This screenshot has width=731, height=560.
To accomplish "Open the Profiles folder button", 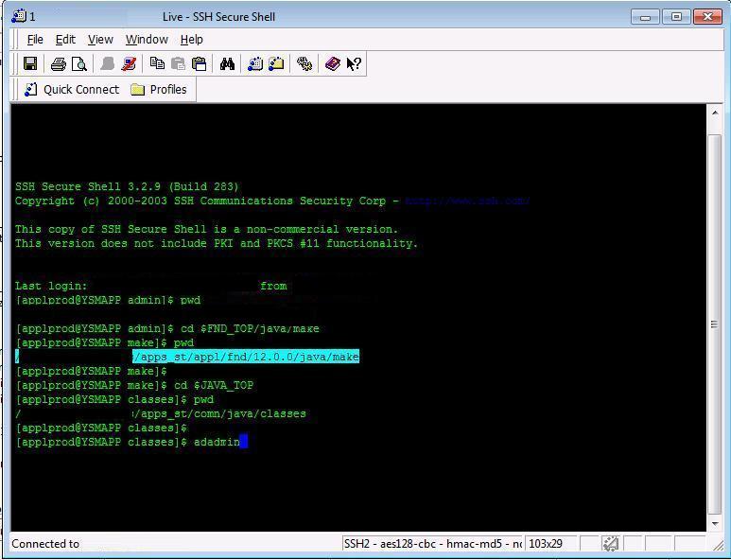I will (159, 89).
